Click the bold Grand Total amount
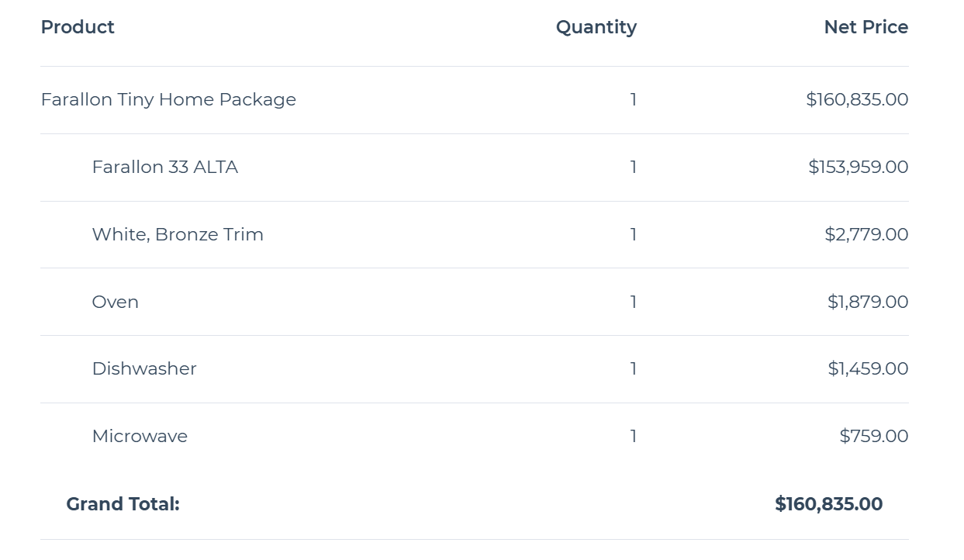The image size is (964, 560). tap(828, 504)
